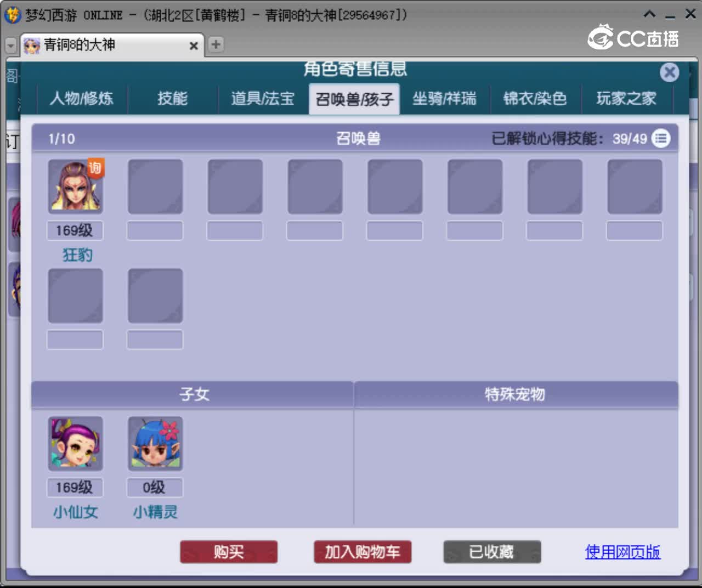Switch to the 锦衣/染色 tab
The width and height of the screenshot is (702, 588).
click(x=535, y=99)
